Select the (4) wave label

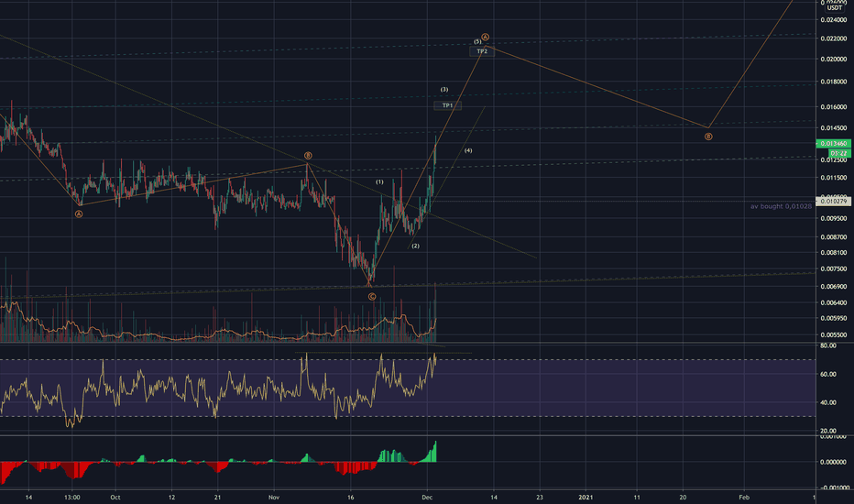point(468,150)
